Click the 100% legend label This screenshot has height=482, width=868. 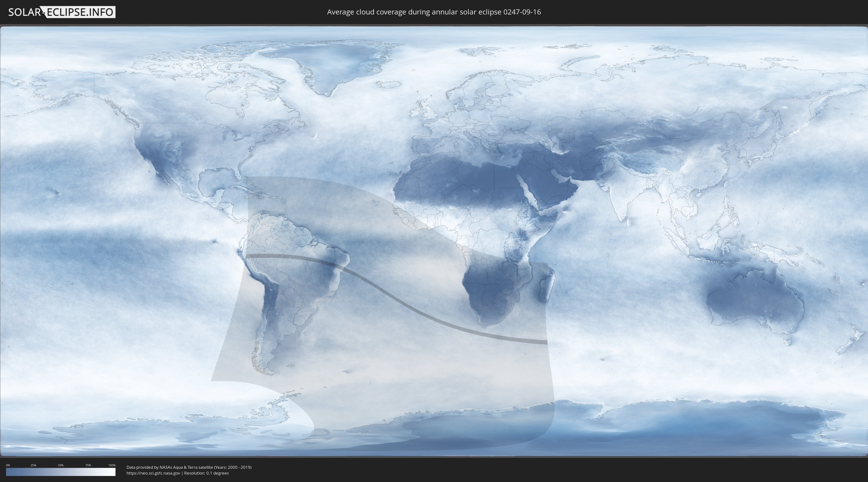(x=112, y=465)
